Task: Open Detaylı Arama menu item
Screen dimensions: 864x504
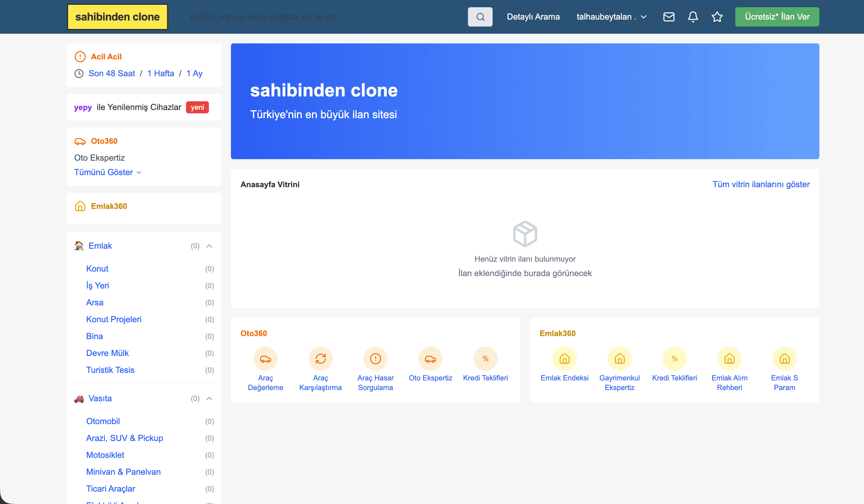Action: (533, 17)
